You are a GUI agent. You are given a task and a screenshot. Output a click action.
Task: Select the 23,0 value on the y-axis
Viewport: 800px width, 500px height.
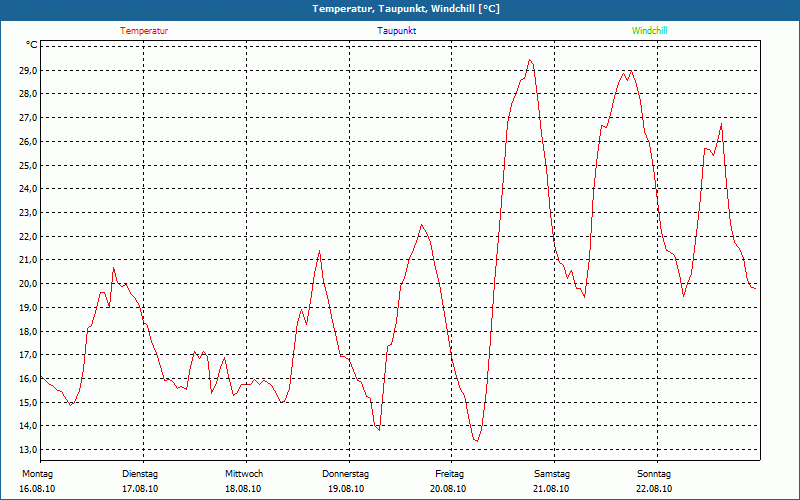(29, 213)
